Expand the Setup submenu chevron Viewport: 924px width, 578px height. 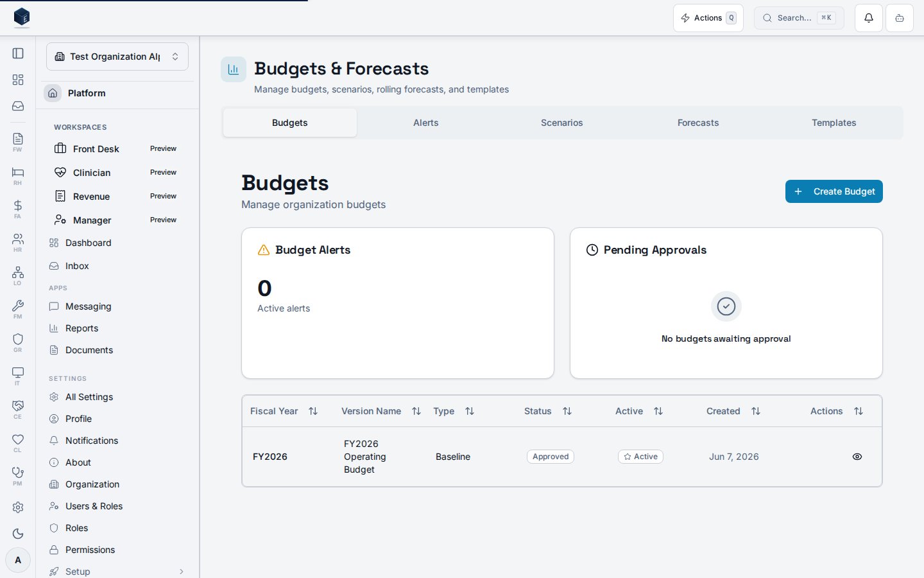(182, 572)
